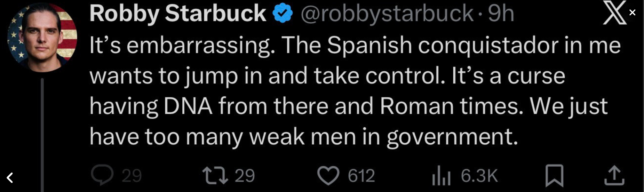Image resolution: width=644 pixels, height=192 pixels.
Task: Click the 612 likes count
Action: click(361, 176)
